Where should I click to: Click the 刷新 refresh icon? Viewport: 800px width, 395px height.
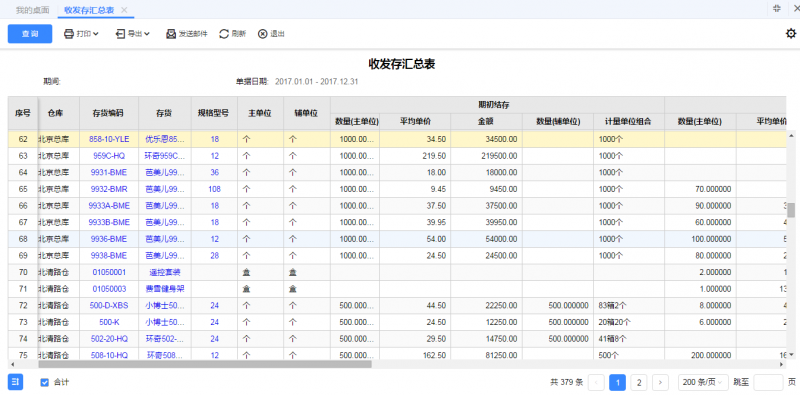[224, 34]
